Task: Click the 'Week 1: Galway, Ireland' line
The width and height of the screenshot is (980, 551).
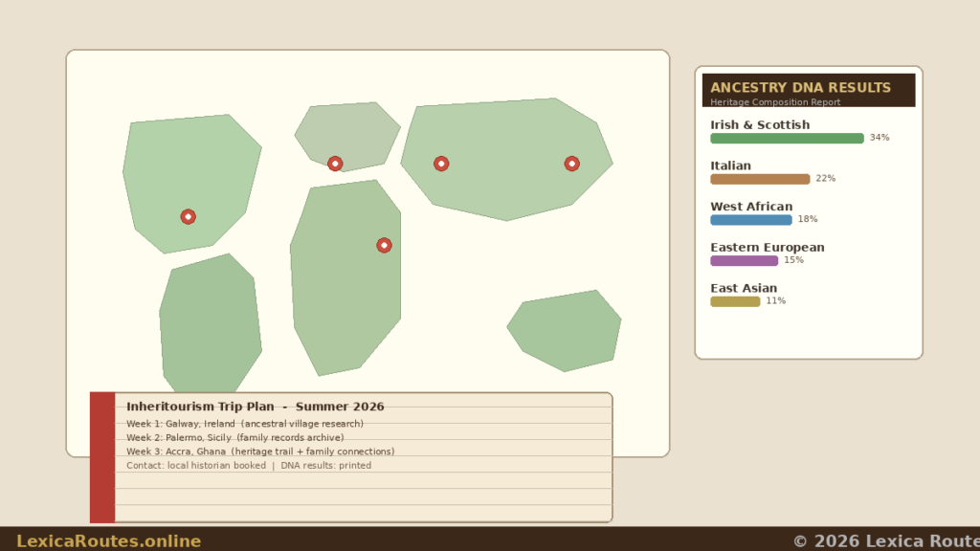Action: [x=244, y=424]
